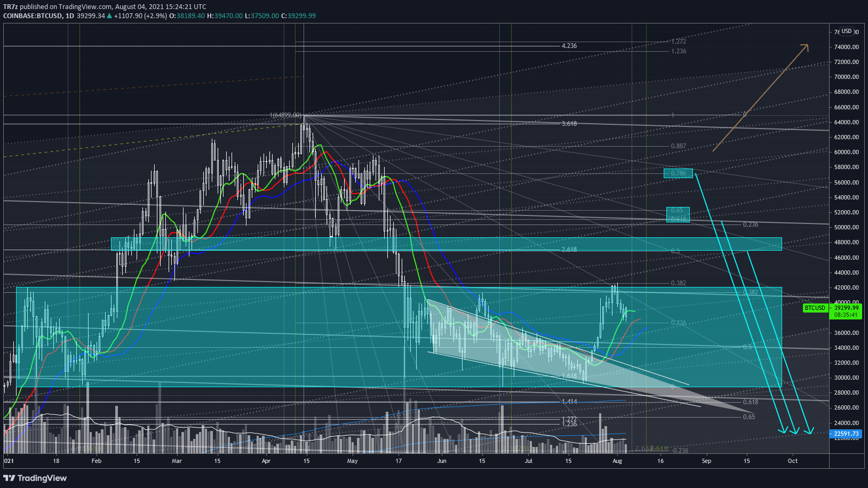
Task: Click the O:38189.40 open value
Action: [x=187, y=15]
